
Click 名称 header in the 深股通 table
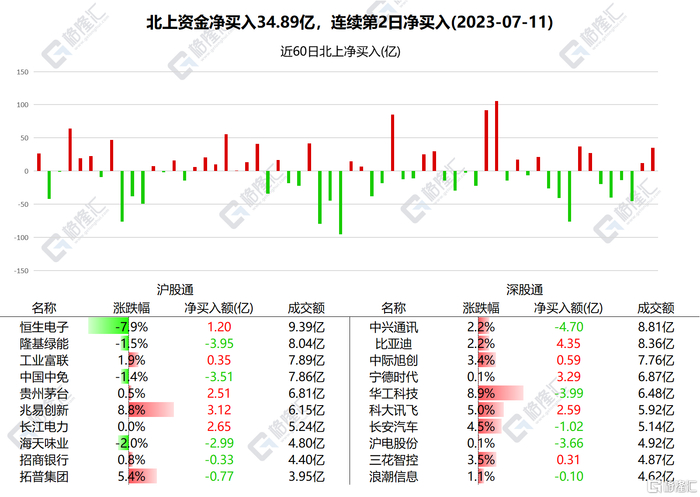pos(393,308)
